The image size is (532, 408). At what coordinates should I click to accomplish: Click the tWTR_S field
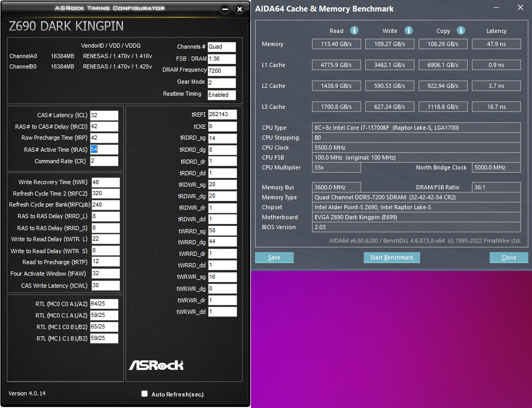(x=106, y=251)
